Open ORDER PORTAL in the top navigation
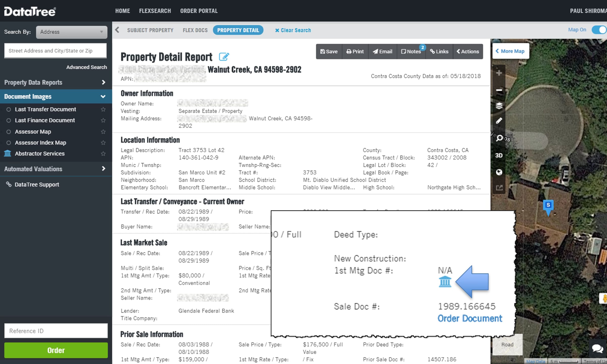Image resolution: width=607 pixels, height=364 pixels. click(199, 11)
